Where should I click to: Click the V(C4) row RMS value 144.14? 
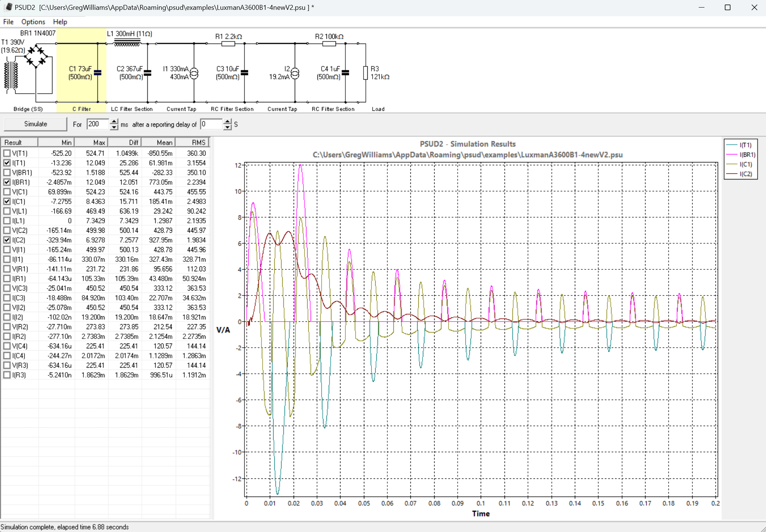(x=197, y=346)
